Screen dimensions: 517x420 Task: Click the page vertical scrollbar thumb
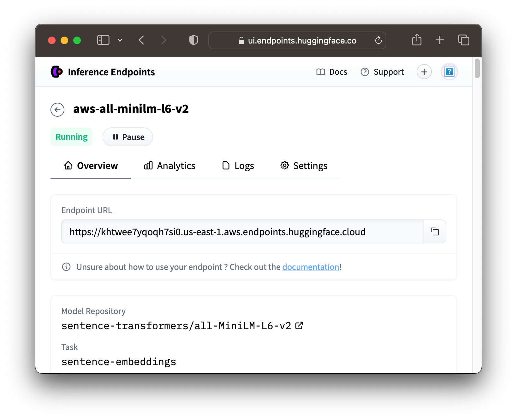tap(477, 68)
